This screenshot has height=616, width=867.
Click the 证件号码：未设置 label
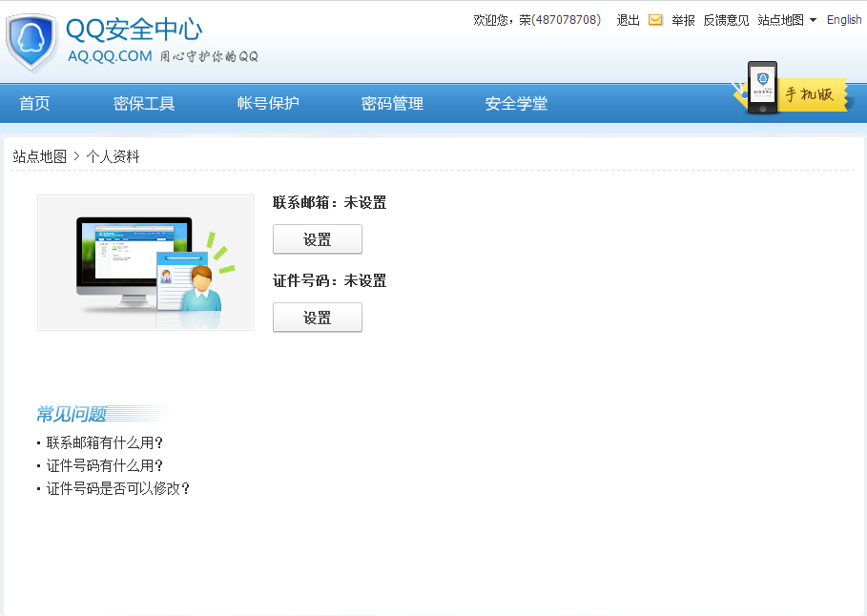pos(330,280)
